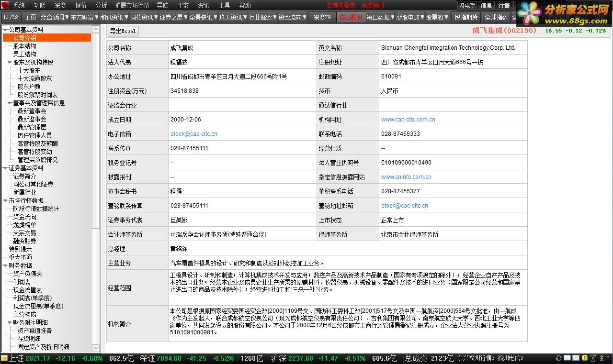Open the notes card icon in status bar
This screenshot has height=364, width=613.
point(568,358)
